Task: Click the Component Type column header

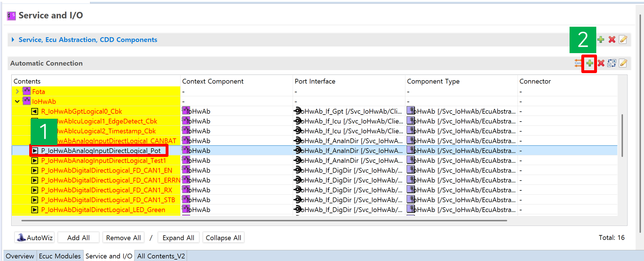Action: 461,81
